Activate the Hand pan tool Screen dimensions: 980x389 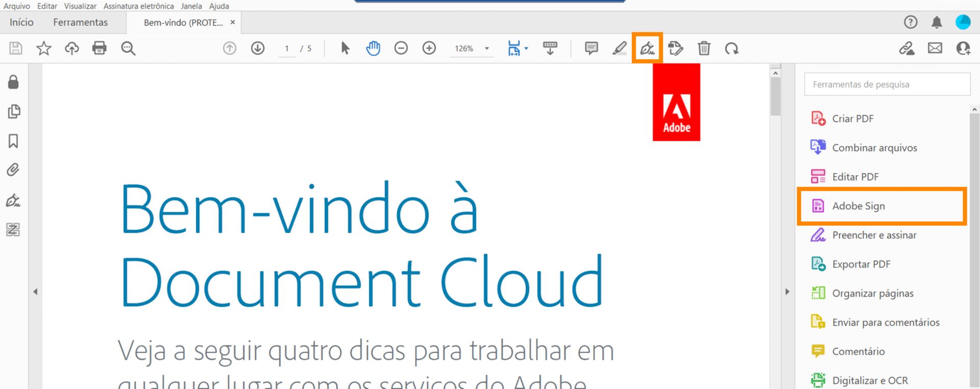click(373, 48)
